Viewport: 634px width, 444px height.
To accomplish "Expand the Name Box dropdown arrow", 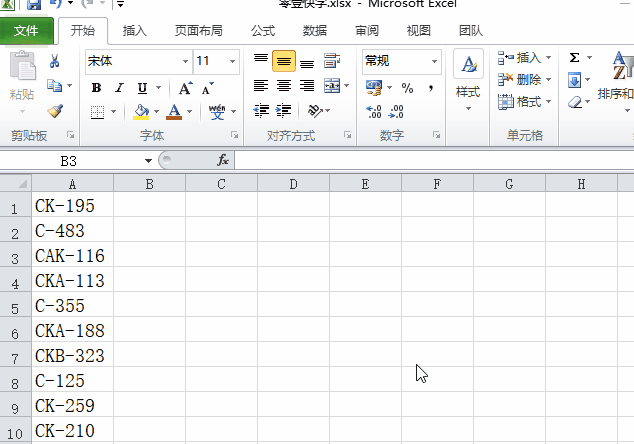I will click(x=148, y=161).
